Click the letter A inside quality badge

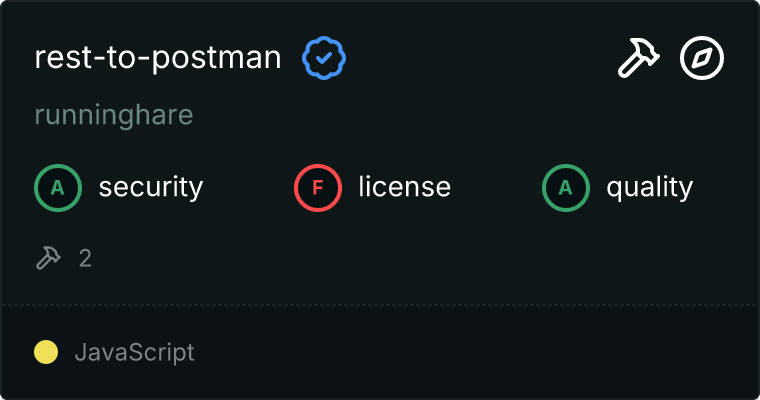(565, 187)
